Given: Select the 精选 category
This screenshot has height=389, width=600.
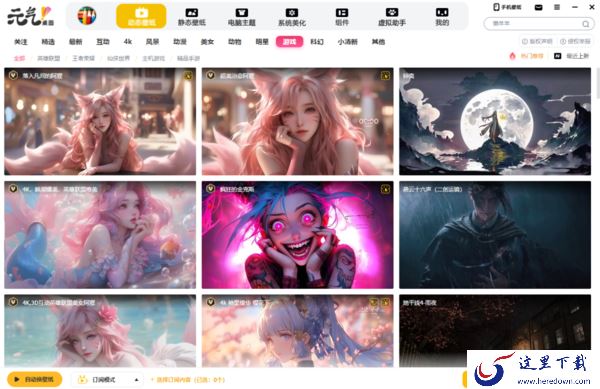Looking at the screenshot, I should click(x=48, y=42).
